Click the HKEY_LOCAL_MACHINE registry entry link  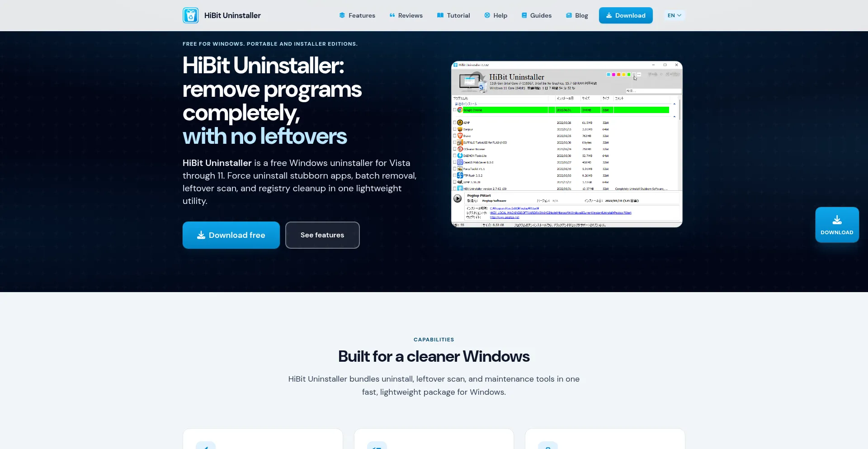tap(561, 213)
